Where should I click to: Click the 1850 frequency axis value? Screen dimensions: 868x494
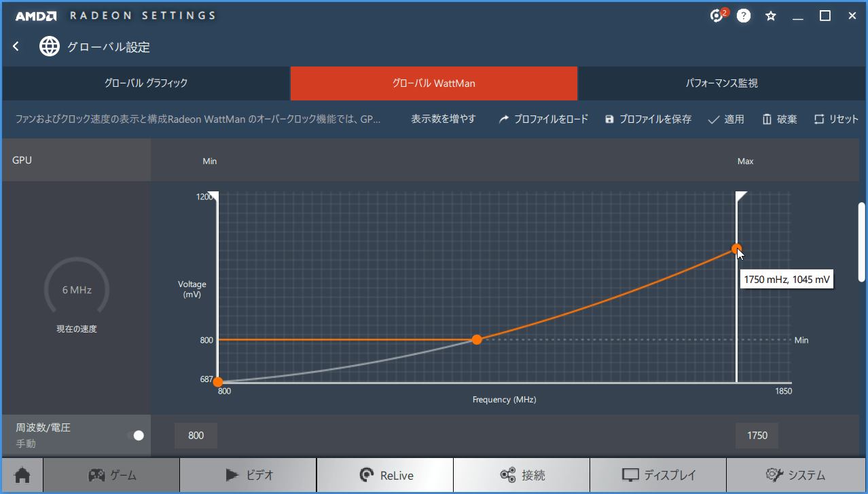click(x=783, y=391)
